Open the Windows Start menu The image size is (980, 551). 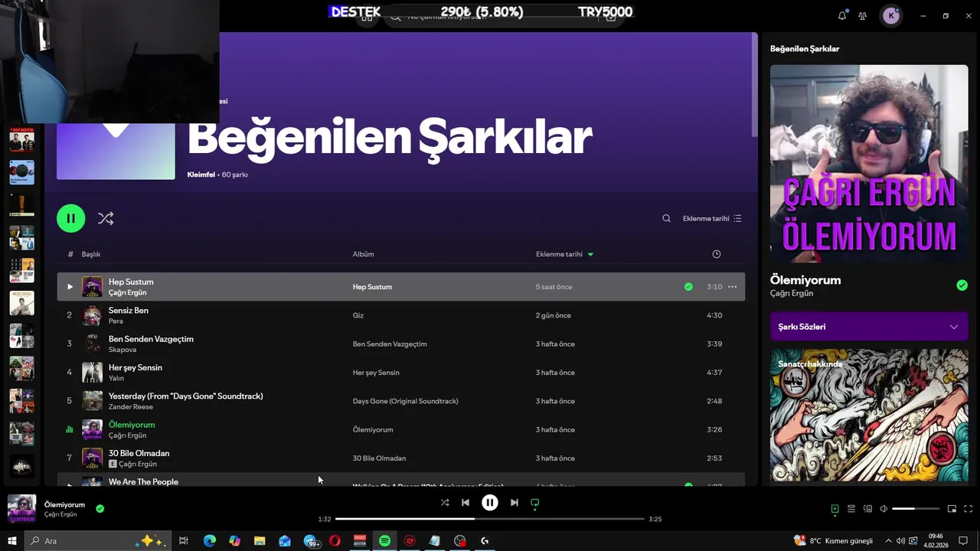[x=12, y=541]
